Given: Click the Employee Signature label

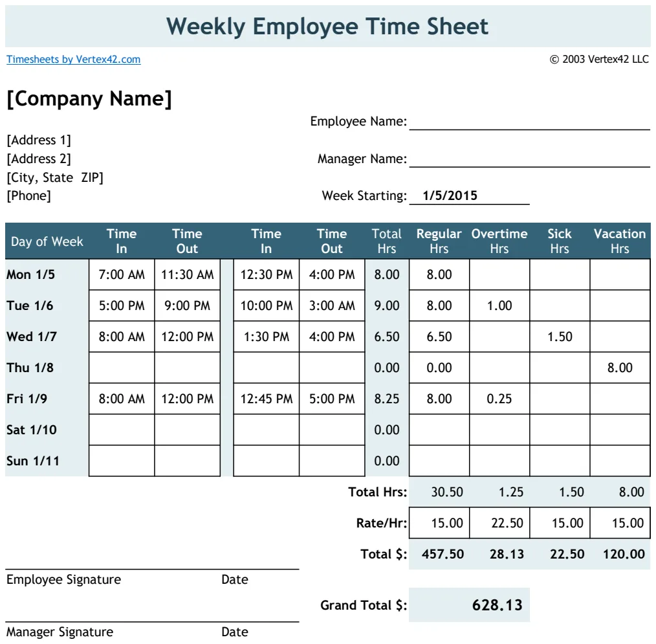Looking at the screenshot, I should [x=63, y=579].
